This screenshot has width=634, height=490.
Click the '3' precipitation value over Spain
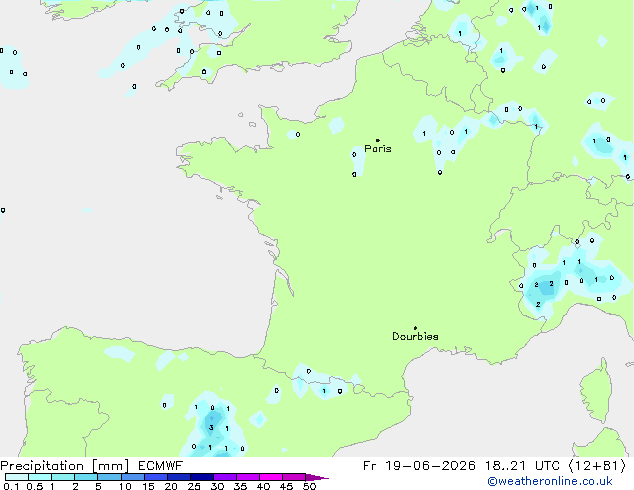click(211, 427)
